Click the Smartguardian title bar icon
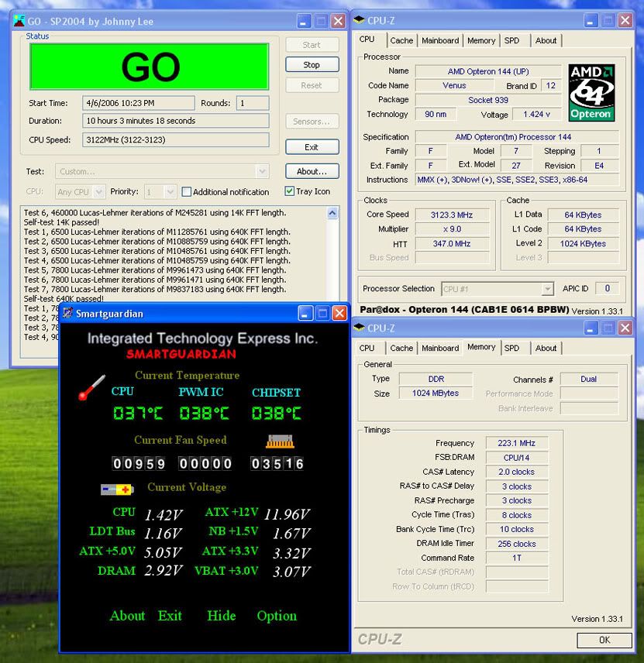This screenshot has width=644, height=663. [x=67, y=313]
